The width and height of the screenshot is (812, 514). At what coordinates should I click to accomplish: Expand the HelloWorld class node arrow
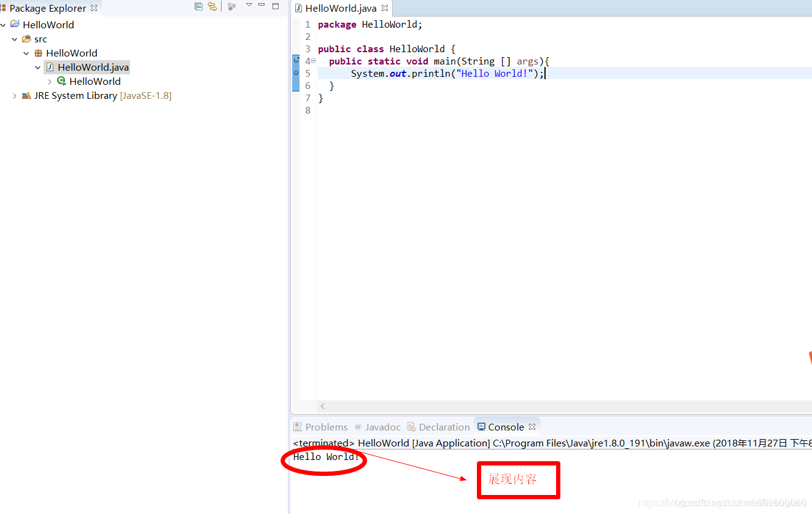pos(50,82)
